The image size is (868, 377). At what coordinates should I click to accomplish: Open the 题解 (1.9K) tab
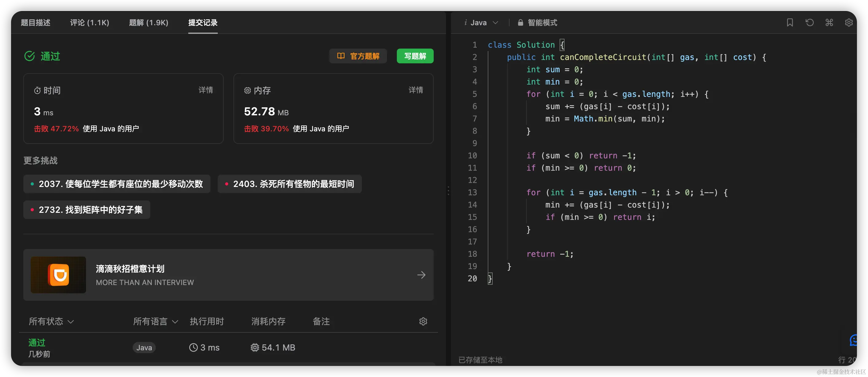[x=149, y=22]
